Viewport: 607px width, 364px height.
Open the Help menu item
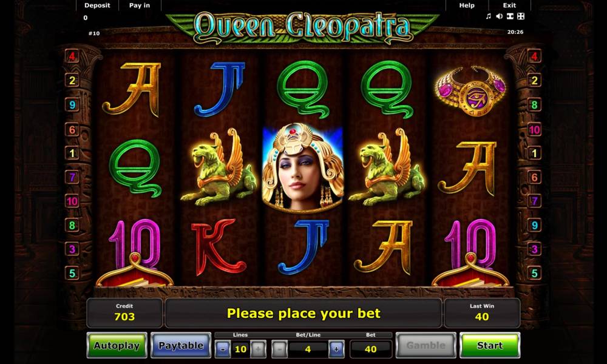pos(467,5)
